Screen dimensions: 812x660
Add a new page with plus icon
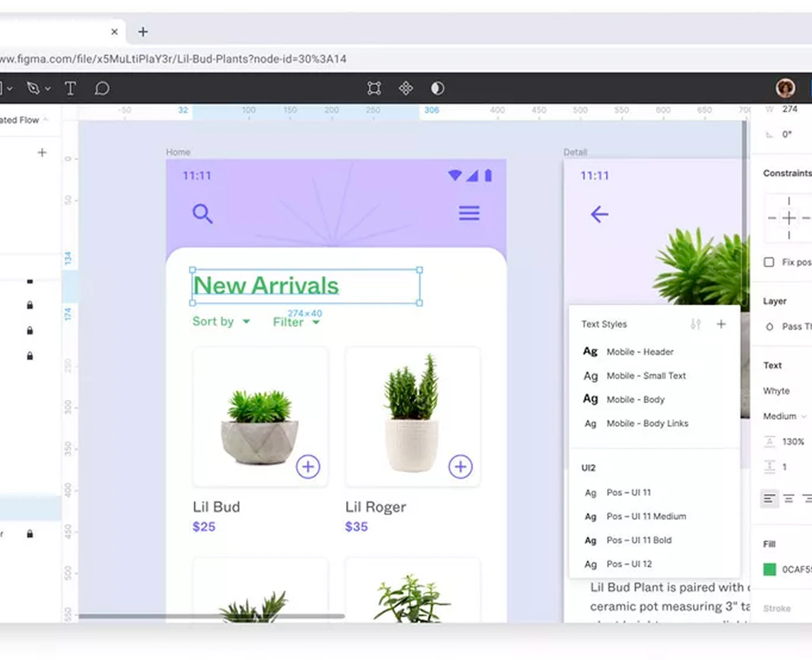[42, 153]
